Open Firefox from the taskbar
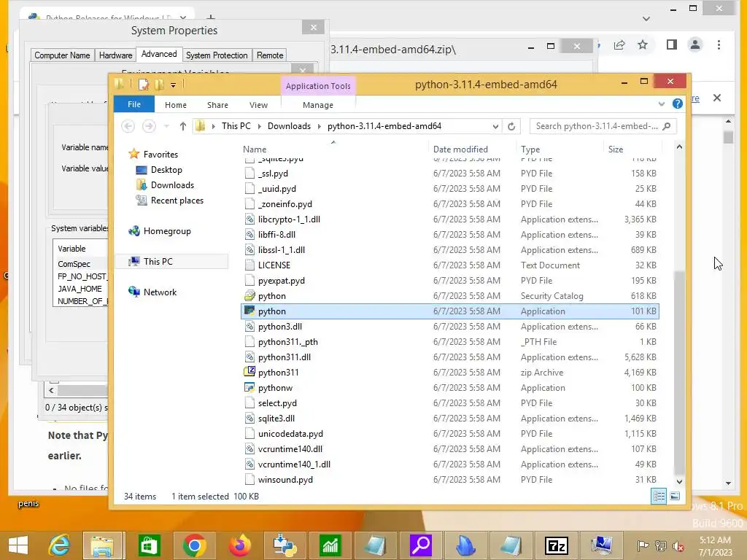Viewport: 747px width, 560px height. [x=239, y=545]
